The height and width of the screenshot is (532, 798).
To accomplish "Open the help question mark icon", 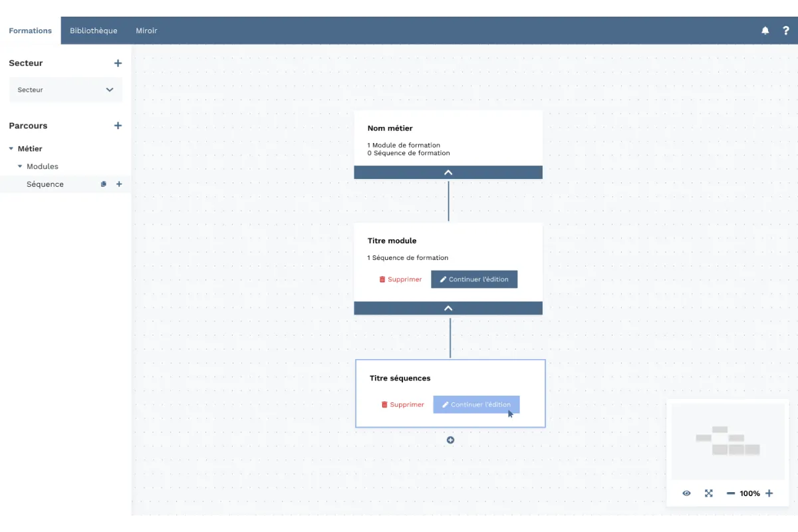I will [x=785, y=30].
